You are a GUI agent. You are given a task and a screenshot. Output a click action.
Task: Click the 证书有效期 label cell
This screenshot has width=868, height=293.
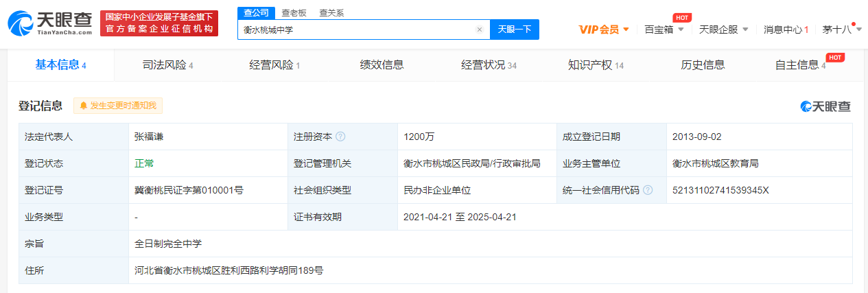tap(342, 217)
